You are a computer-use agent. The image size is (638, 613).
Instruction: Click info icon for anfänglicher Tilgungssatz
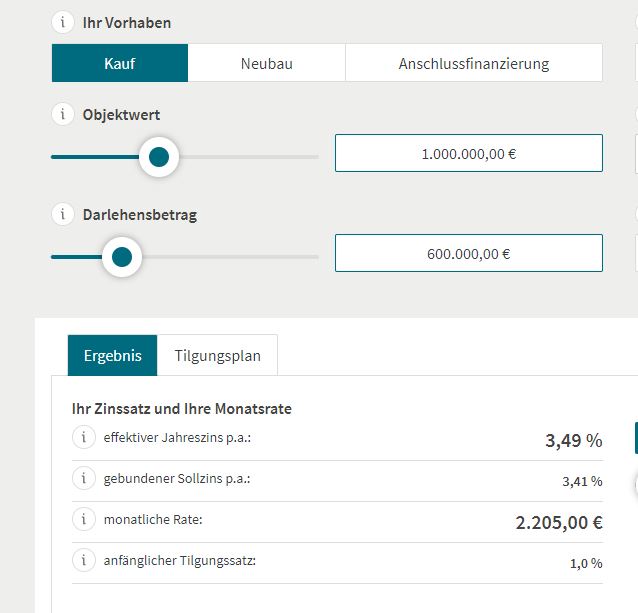(x=84, y=561)
